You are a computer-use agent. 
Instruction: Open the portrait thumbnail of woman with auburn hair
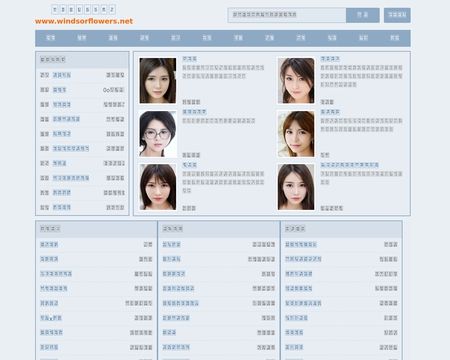[x=296, y=134]
